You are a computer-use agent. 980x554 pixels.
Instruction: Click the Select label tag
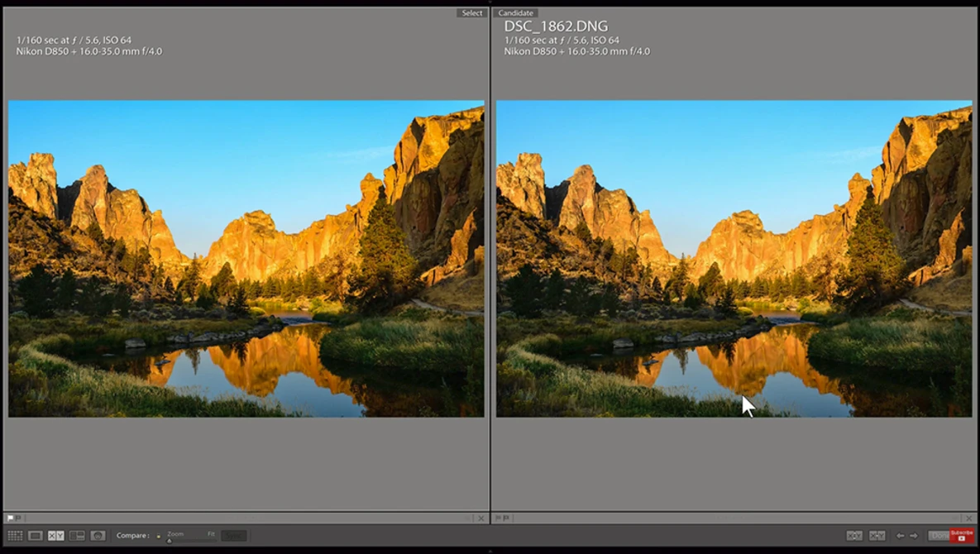click(x=472, y=12)
